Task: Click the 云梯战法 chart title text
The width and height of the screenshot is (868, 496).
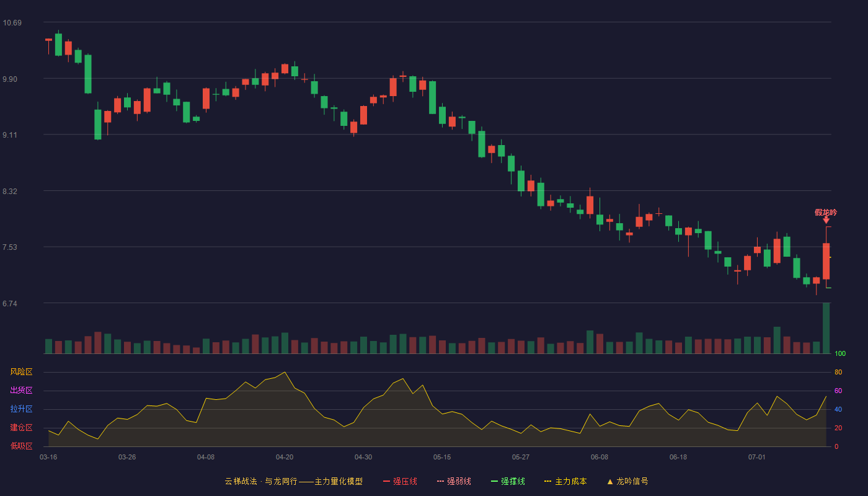Action: click(x=241, y=481)
